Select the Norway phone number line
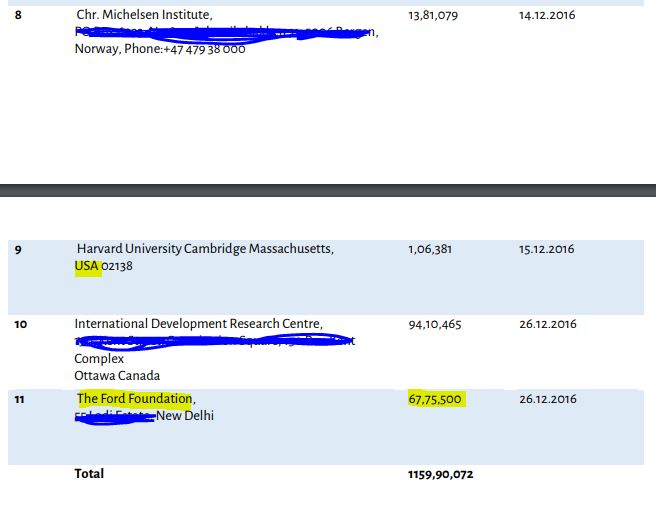The image size is (656, 521). click(x=160, y=49)
